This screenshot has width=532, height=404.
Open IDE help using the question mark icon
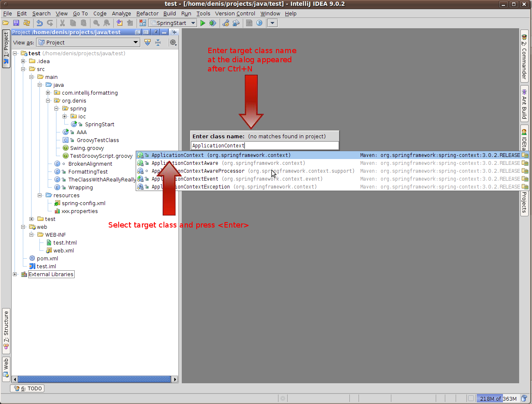(x=259, y=23)
